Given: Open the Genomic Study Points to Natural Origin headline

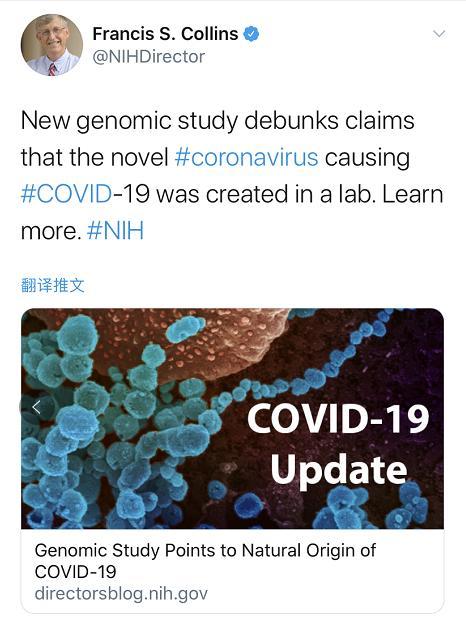Looking at the screenshot, I should (x=205, y=561).
